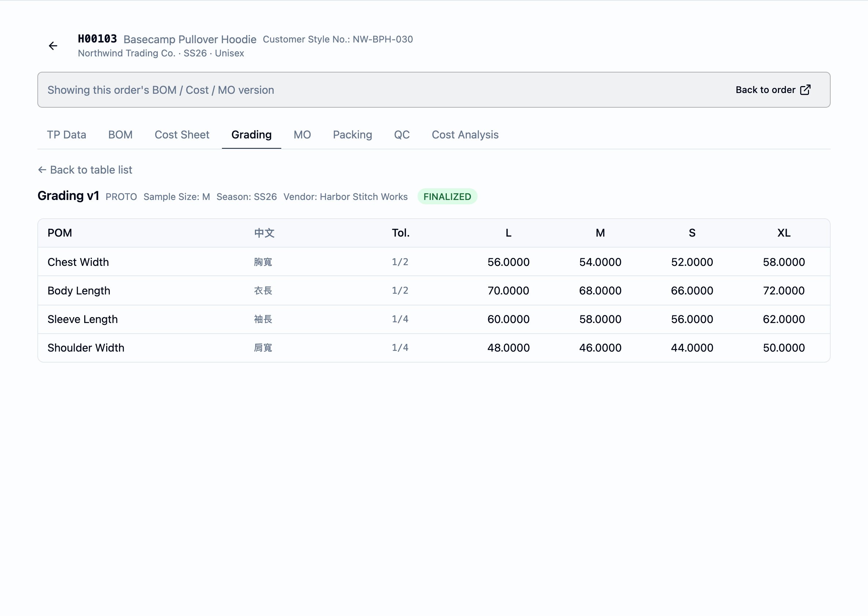Viewport: 868px width, 616px height.
Task: Select the Chest Width row label
Action: click(x=78, y=262)
